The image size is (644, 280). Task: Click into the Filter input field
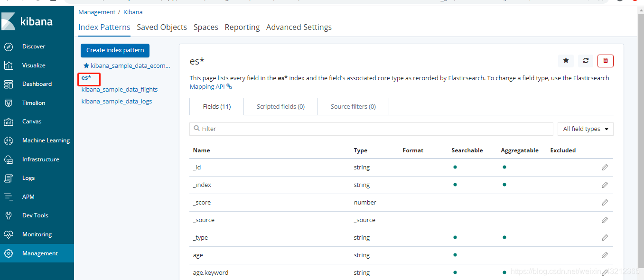point(371,129)
